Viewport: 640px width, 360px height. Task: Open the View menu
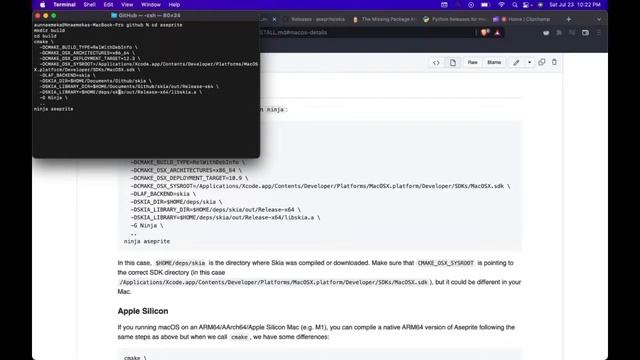tap(127, 5)
